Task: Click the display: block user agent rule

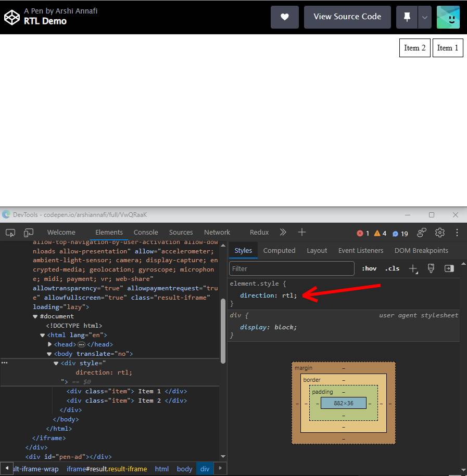Action: point(268,327)
